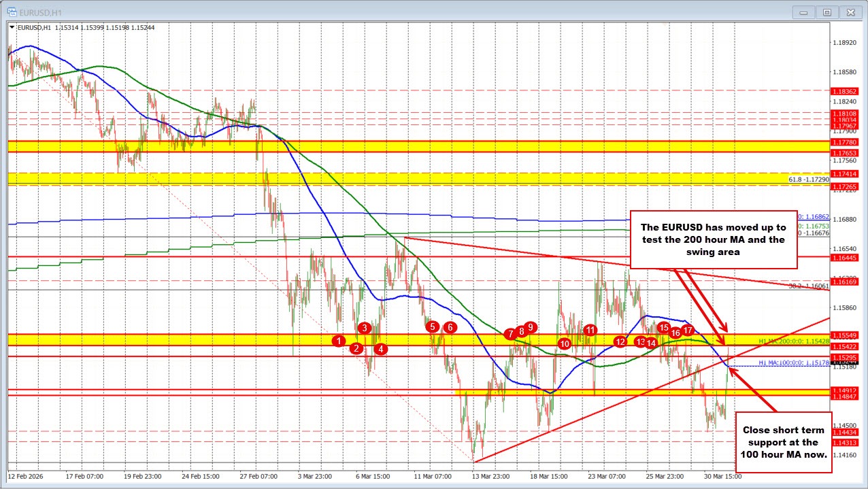Select marker 5 near the 11 Mar candles
This screenshot has height=489, width=868.
point(431,327)
